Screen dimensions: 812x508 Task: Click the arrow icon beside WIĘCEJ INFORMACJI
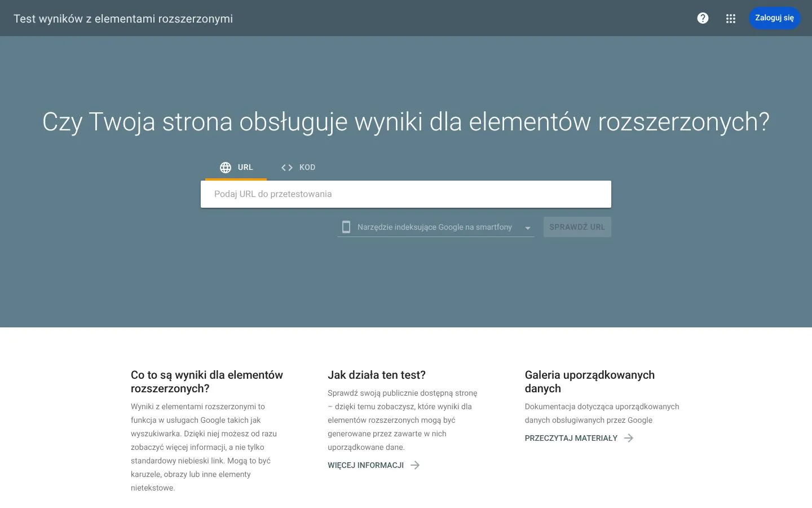(x=415, y=465)
